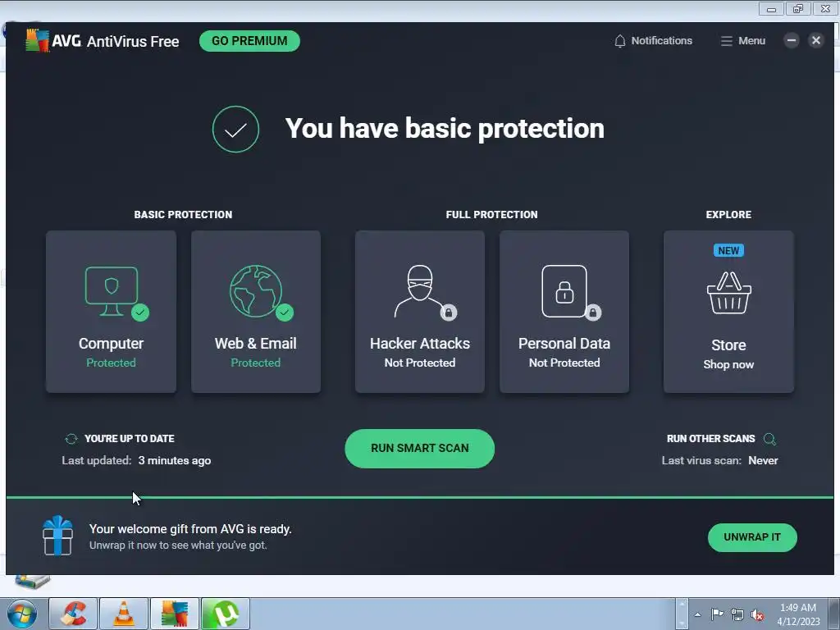Click the Action Center flag tray icon

pyautogui.click(x=717, y=614)
